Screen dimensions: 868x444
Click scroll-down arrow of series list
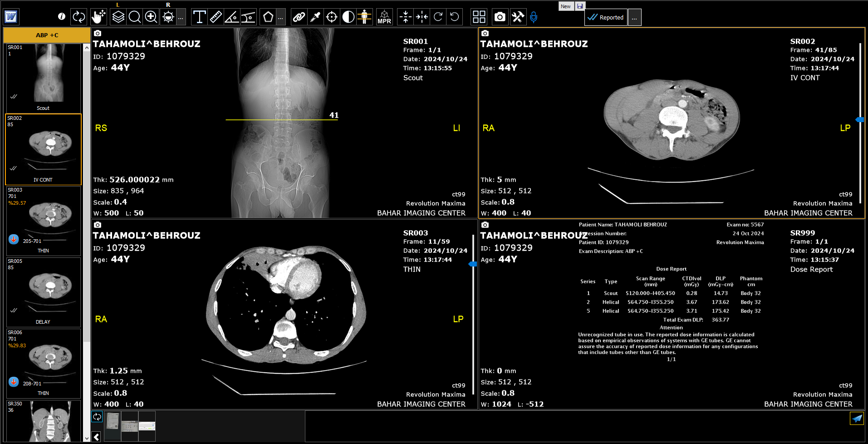click(87, 439)
